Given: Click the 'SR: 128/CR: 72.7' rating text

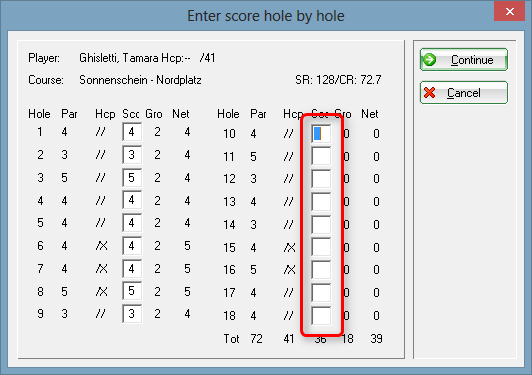Looking at the screenshot, I should point(338,80).
